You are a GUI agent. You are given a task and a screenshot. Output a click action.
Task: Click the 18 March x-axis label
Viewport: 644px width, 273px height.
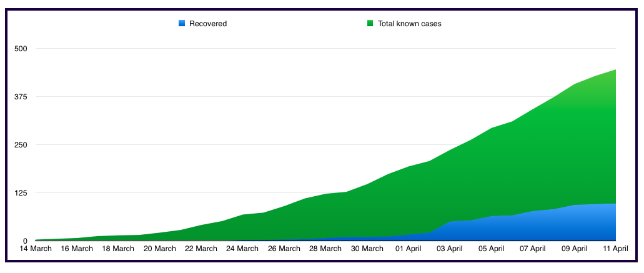(x=118, y=249)
